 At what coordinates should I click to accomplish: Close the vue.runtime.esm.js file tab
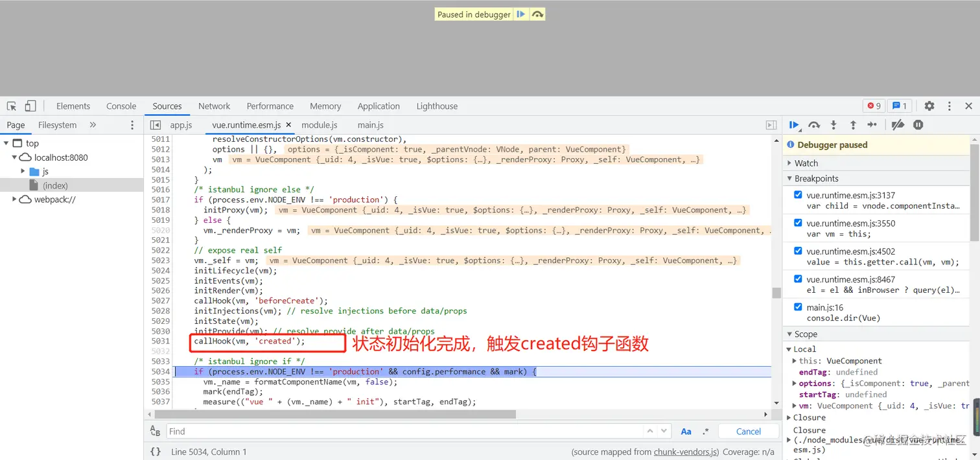coord(288,125)
